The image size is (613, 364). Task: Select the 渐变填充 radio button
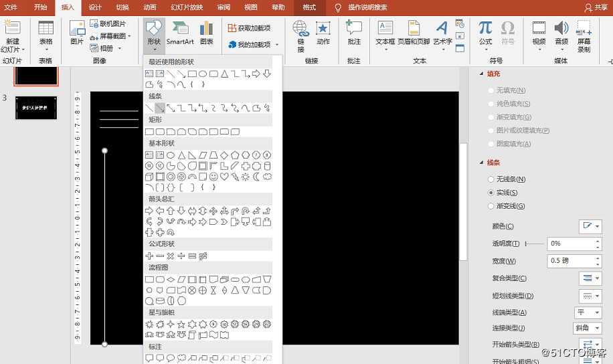(x=491, y=117)
